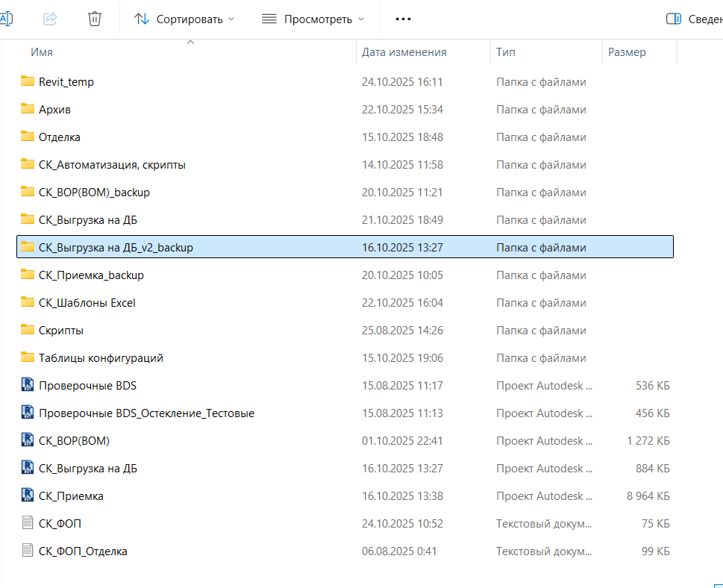Click the date 24.10.2025 16:11
The width and height of the screenshot is (723, 588).
point(402,81)
